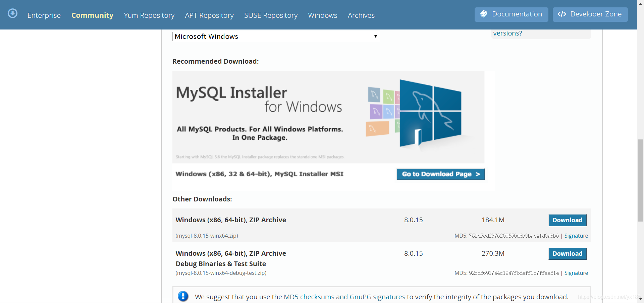Go to APT Repository

[x=209, y=15]
